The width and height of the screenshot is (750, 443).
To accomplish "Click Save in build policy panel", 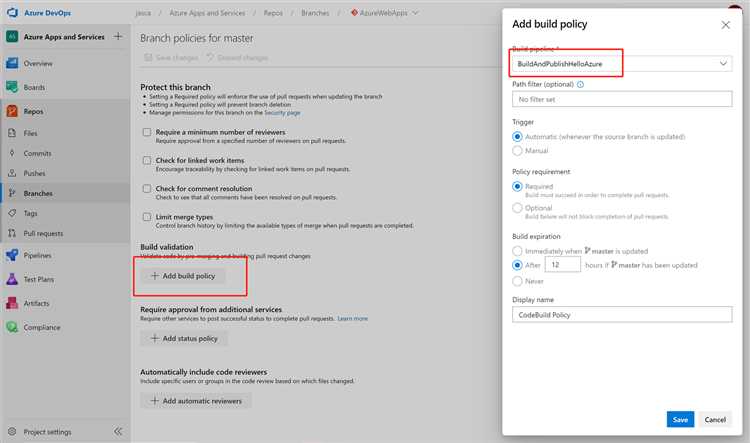I will 680,420.
